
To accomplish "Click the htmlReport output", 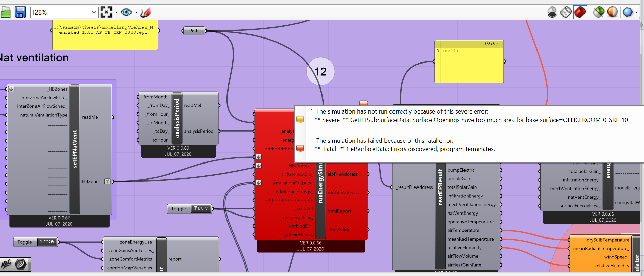I will (x=339, y=211).
